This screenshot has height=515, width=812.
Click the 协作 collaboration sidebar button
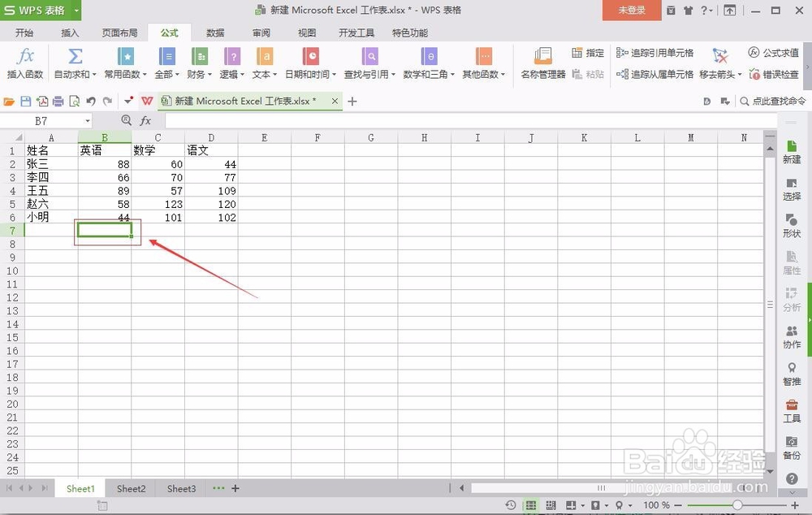pyautogui.click(x=792, y=337)
